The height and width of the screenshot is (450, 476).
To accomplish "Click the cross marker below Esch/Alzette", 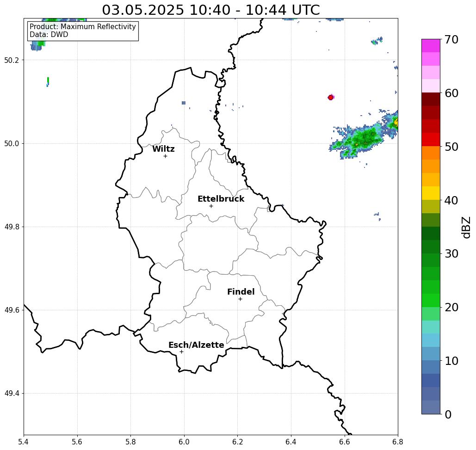I will (x=181, y=352).
